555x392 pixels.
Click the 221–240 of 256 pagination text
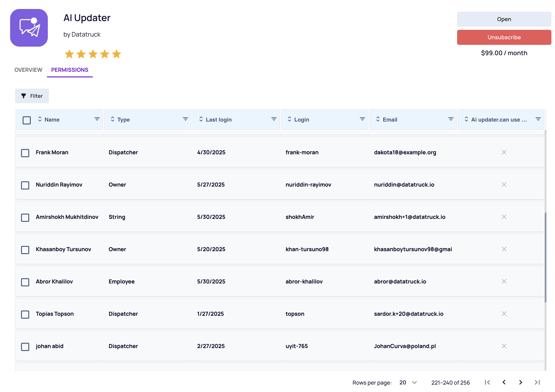(x=451, y=383)
